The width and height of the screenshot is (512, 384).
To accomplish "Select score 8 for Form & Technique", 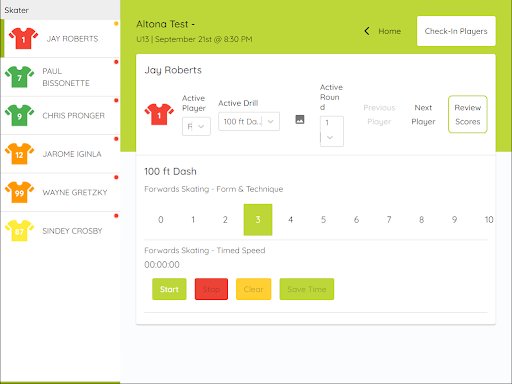I will coord(422,220).
